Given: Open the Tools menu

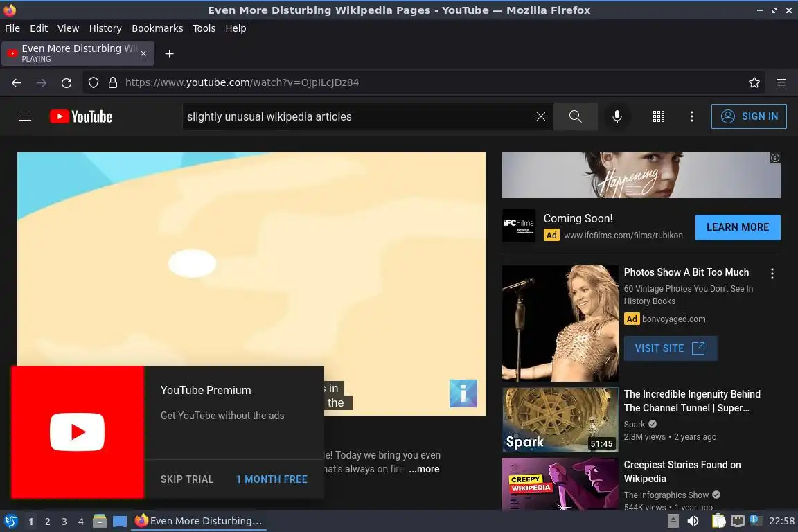Looking at the screenshot, I should pos(204,28).
